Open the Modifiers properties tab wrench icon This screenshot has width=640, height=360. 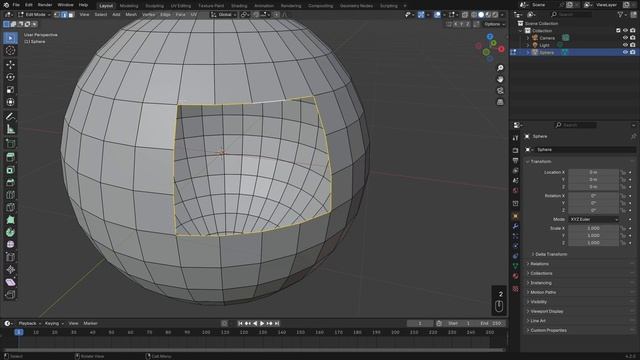(x=516, y=227)
